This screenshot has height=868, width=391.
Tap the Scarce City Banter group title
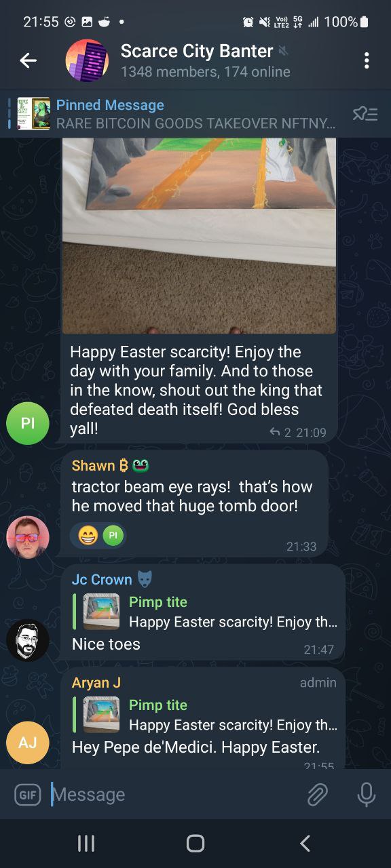(197, 51)
